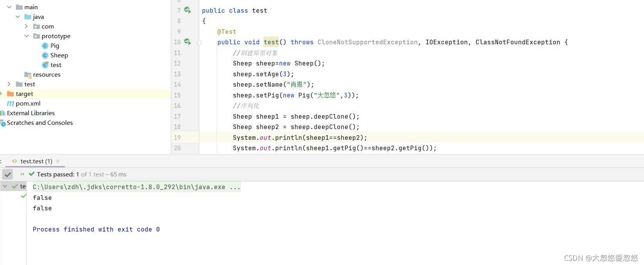Click the Tests passed: 1 status text
Screen dimensions: 644x265
(58, 174)
